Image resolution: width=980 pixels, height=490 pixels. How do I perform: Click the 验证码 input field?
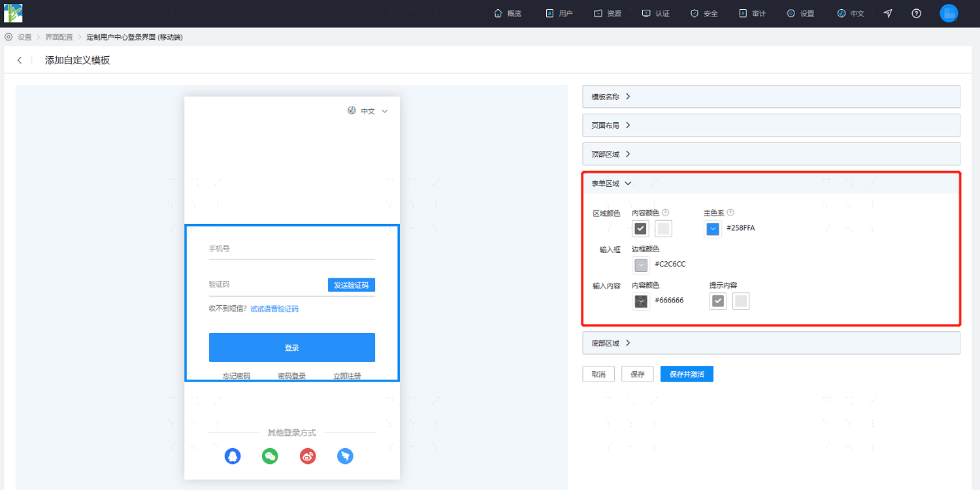(267, 285)
